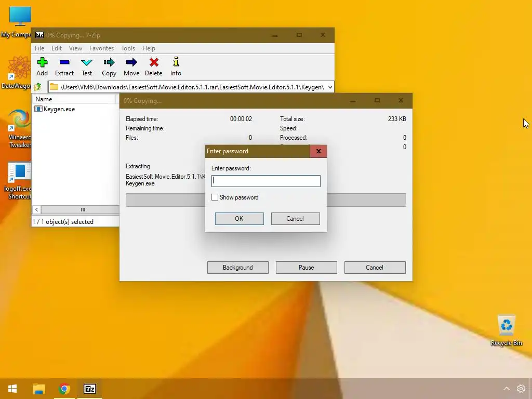Click the Test toolbar icon
Viewport: 532px width, 399px height.
click(x=87, y=66)
